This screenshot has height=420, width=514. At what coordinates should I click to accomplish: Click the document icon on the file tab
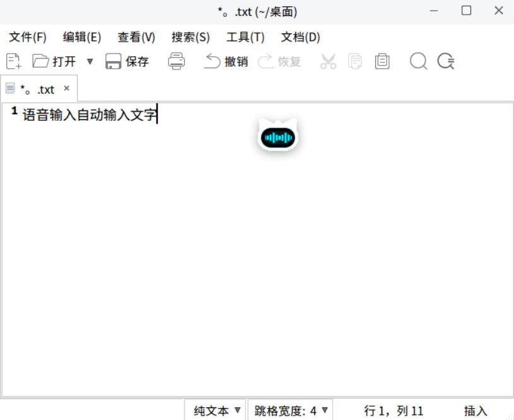pyautogui.click(x=10, y=89)
